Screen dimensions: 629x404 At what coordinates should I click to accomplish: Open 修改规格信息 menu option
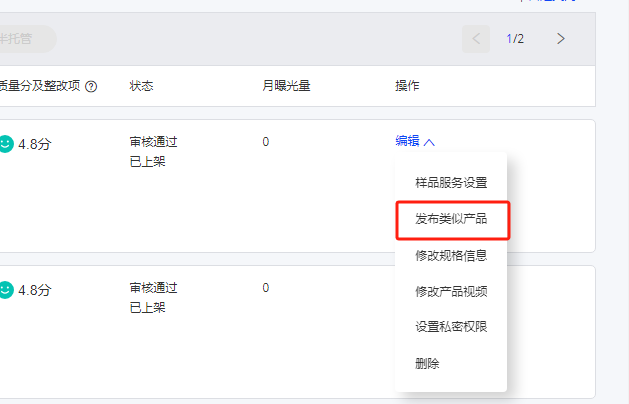[x=451, y=255]
